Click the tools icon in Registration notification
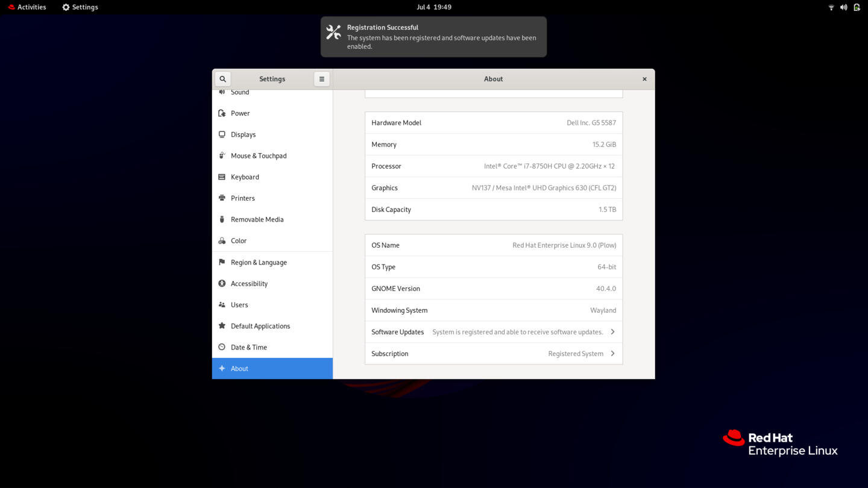Image resolution: width=868 pixels, height=488 pixels. [x=333, y=32]
